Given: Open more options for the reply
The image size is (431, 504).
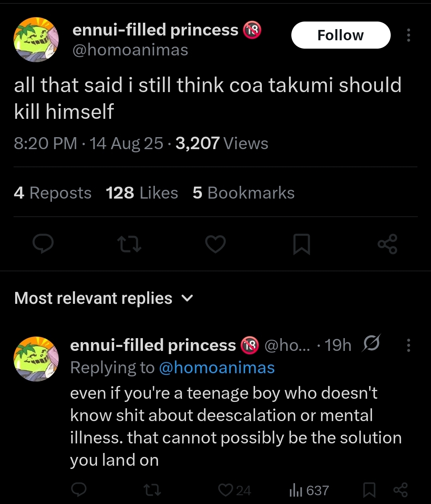Looking at the screenshot, I should click(x=408, y=345).
